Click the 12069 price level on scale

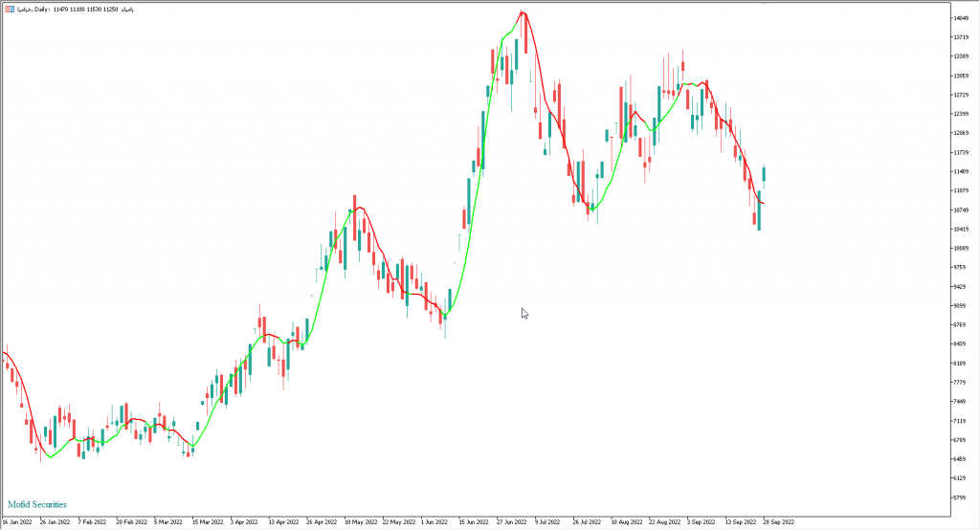[961, 133]
